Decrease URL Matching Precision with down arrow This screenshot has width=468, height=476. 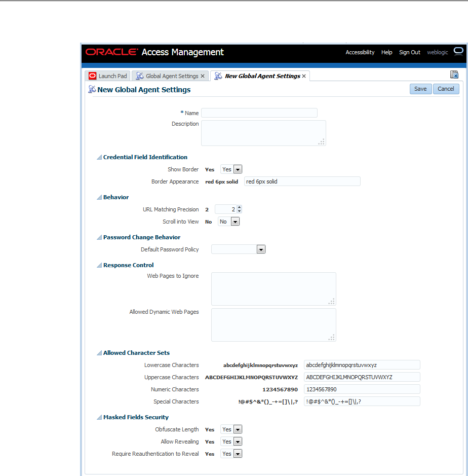tap(239, 211)
